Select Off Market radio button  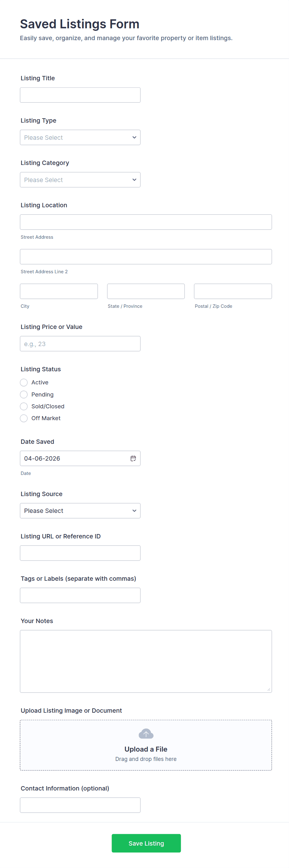(24, 418)
